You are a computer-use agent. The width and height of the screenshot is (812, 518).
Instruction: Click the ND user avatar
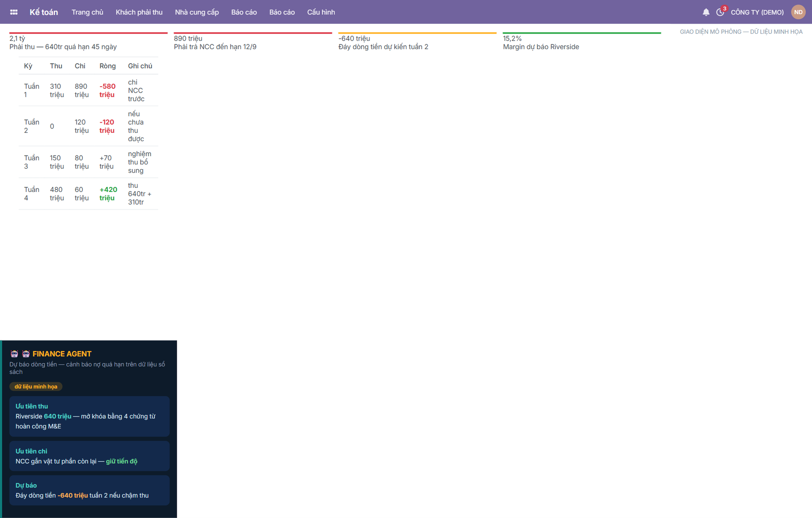(798, 12)
